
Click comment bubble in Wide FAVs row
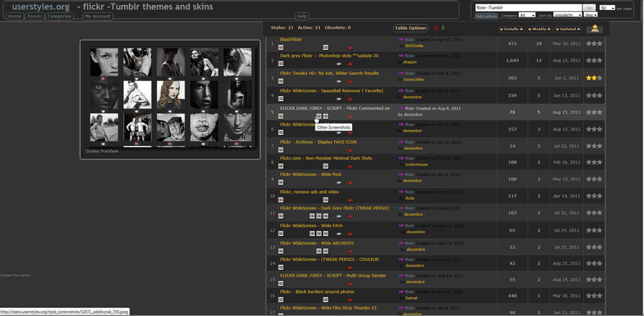point(339,234)
